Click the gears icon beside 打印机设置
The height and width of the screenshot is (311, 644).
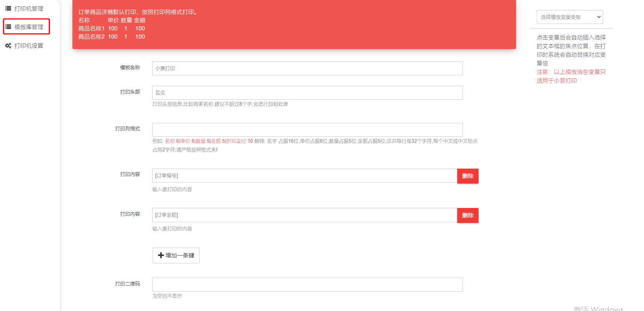point(8,46)
